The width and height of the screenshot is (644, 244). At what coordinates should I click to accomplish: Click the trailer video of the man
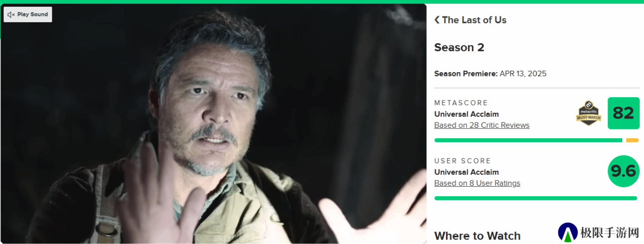(x=213, y=124)
